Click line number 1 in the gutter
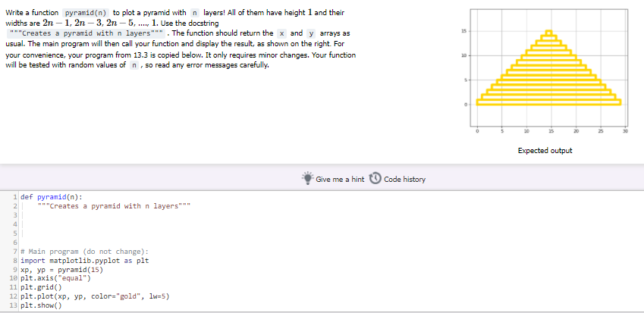 point(15,197)
